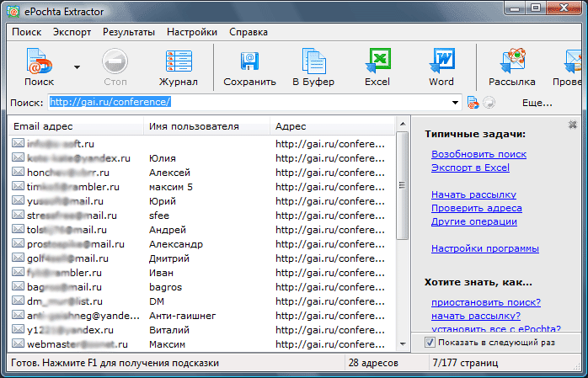The width and height of the screenshot is (588, 378).
Task: Select the envelope icon in the Юлия row
Action: point(18,157)
